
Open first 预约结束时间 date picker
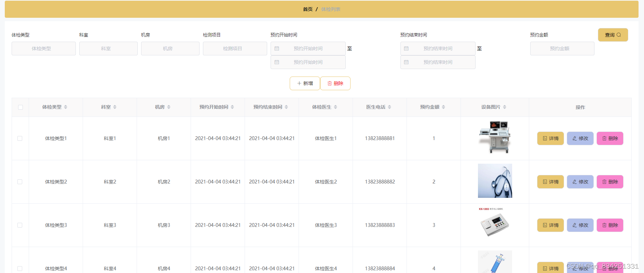438,49
